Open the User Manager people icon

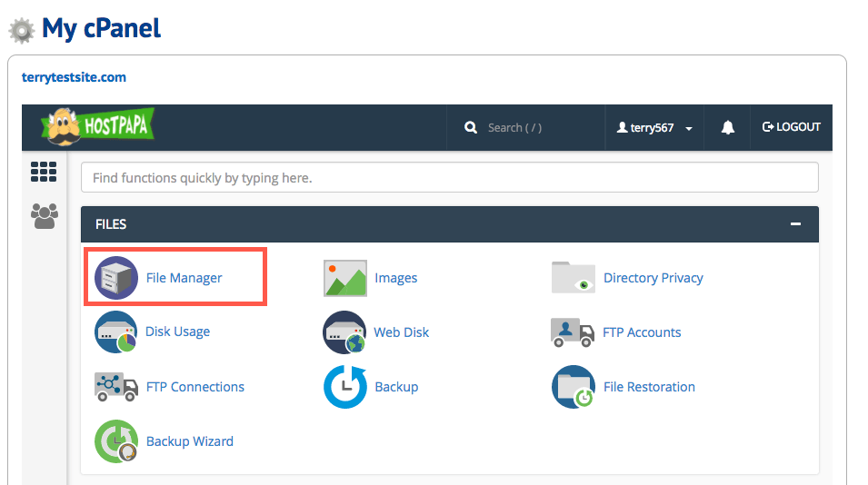(x=45, y=215)
